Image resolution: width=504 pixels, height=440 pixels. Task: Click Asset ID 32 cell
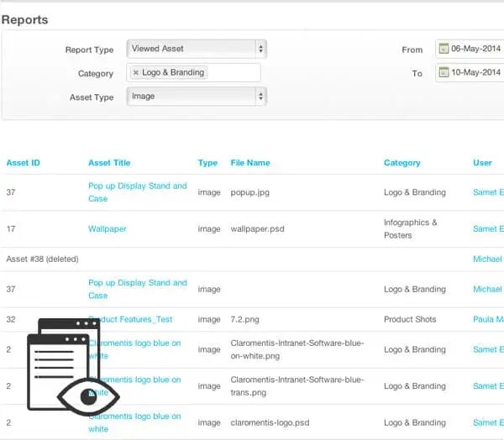coord(11,319)
